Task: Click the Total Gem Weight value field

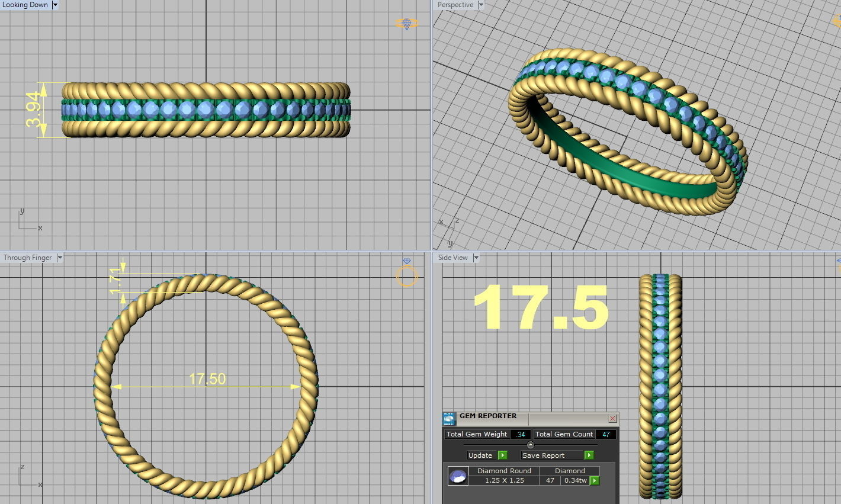Action: (521, 434)
